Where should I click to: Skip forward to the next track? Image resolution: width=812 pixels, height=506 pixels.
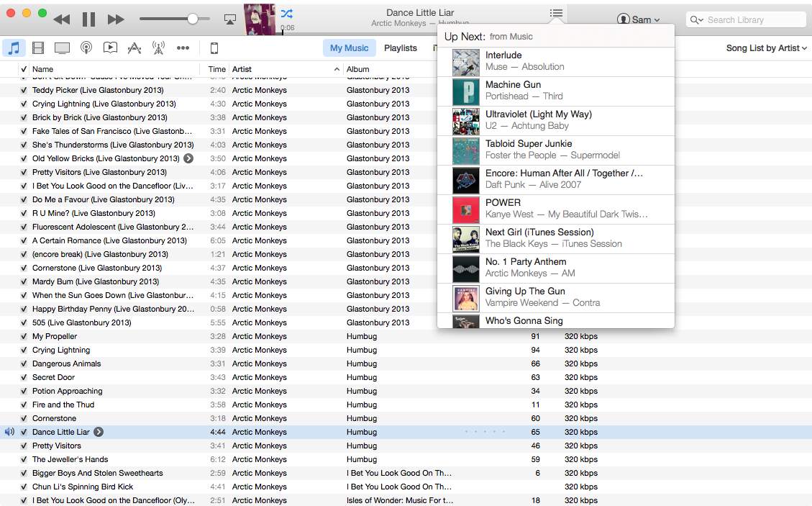pos(116,19)
